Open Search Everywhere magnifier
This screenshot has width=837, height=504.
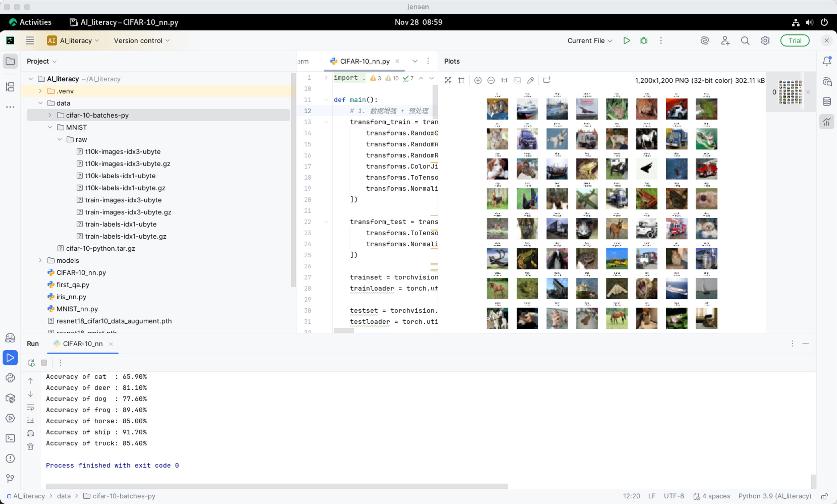(745, 40)
